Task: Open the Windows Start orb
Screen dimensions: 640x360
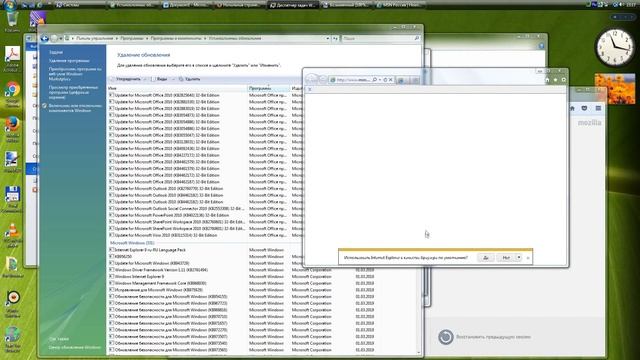Action: click(9, 4)
